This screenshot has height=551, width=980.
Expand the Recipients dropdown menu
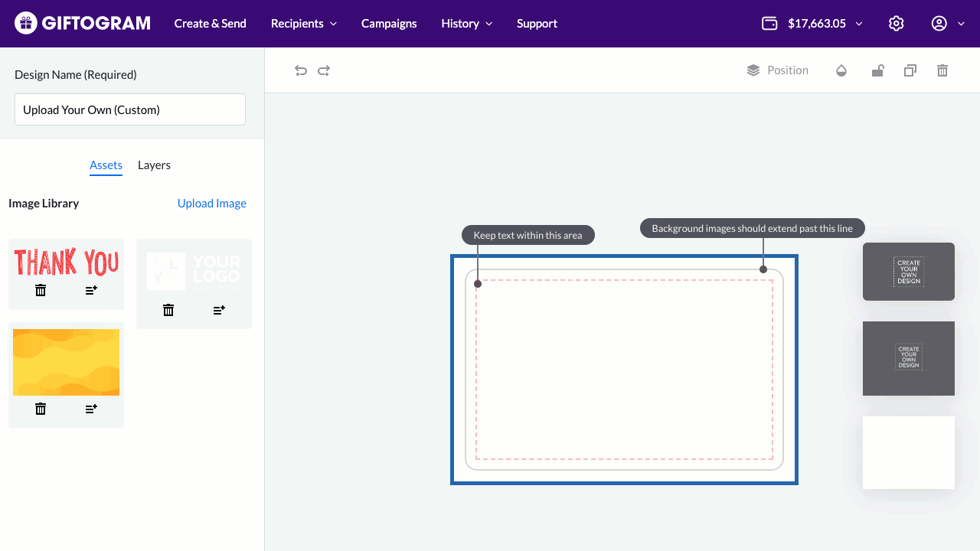304,24
